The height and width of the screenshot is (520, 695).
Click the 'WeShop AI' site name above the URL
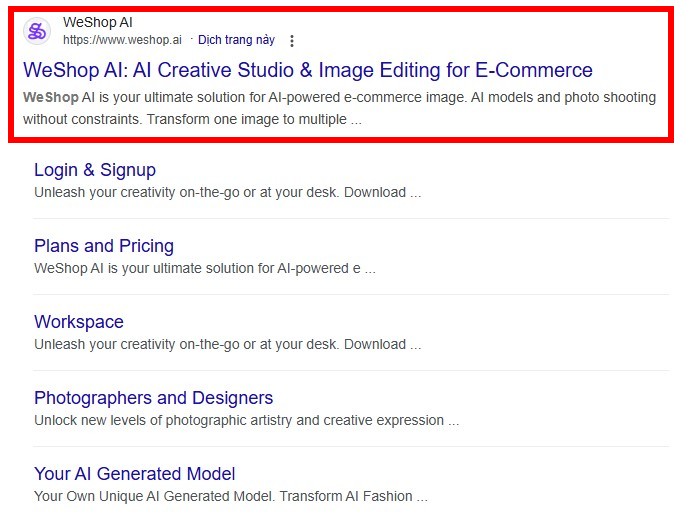[x=97, y=22]
